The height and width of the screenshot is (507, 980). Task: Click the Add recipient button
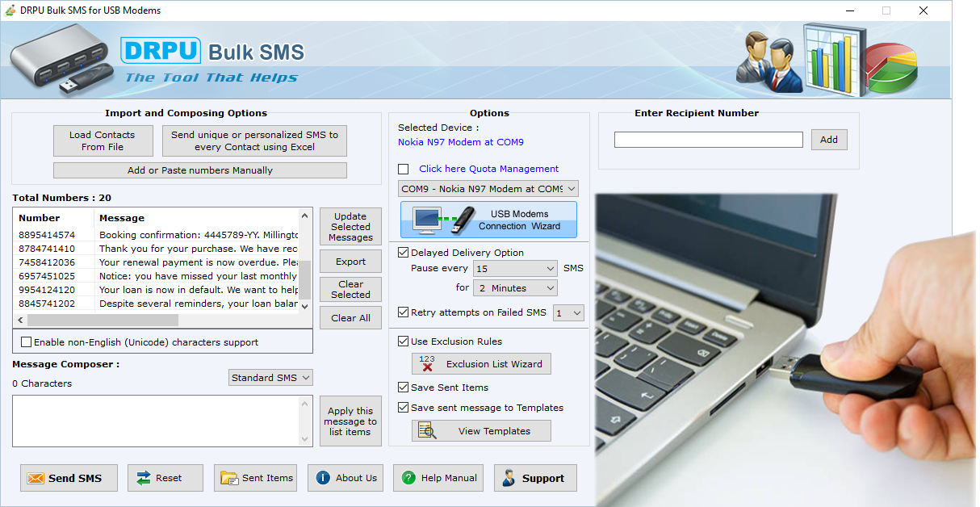[829, 140]
